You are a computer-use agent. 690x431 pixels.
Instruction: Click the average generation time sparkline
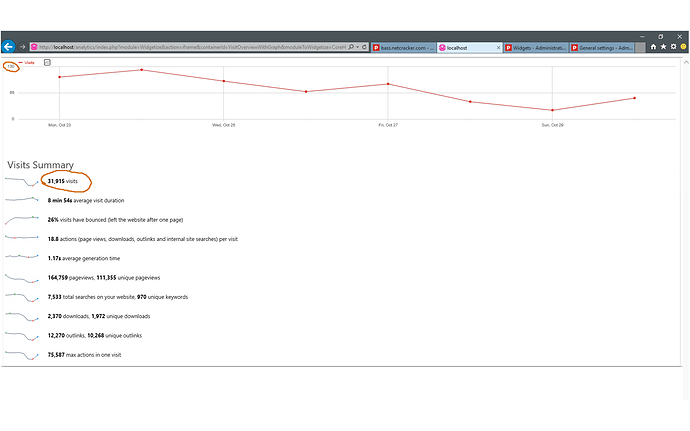coord(22,256)
